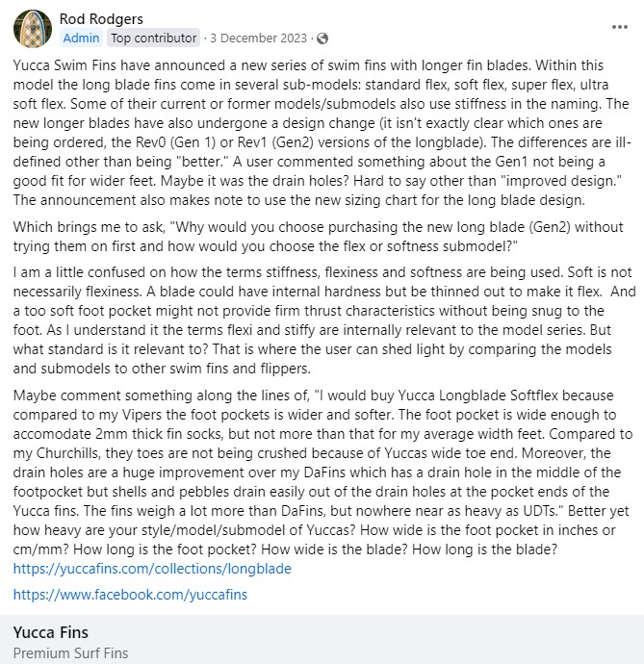This screenshot has width=644, height=664.
Task: Click the Top contributor badge
Action: (x=153, y=38)
